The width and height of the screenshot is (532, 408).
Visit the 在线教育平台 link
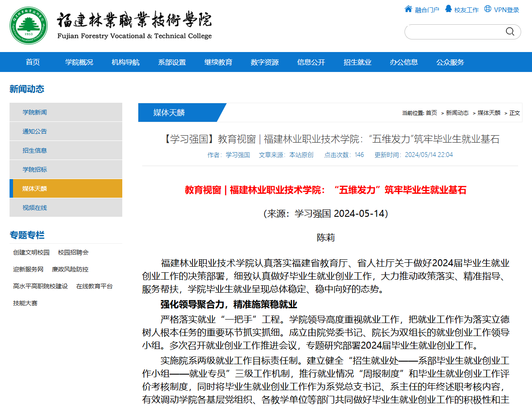tap(94, 286)
